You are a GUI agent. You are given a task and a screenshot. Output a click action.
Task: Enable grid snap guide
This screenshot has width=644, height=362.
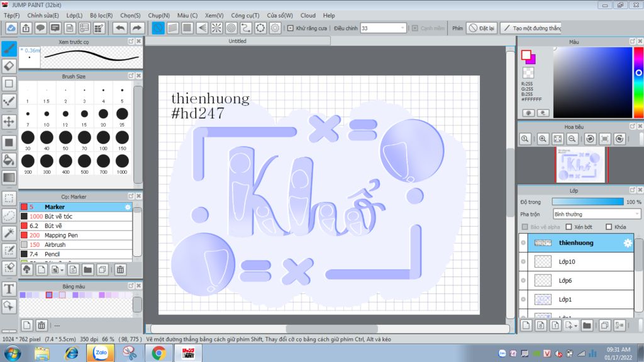point(187,28)
